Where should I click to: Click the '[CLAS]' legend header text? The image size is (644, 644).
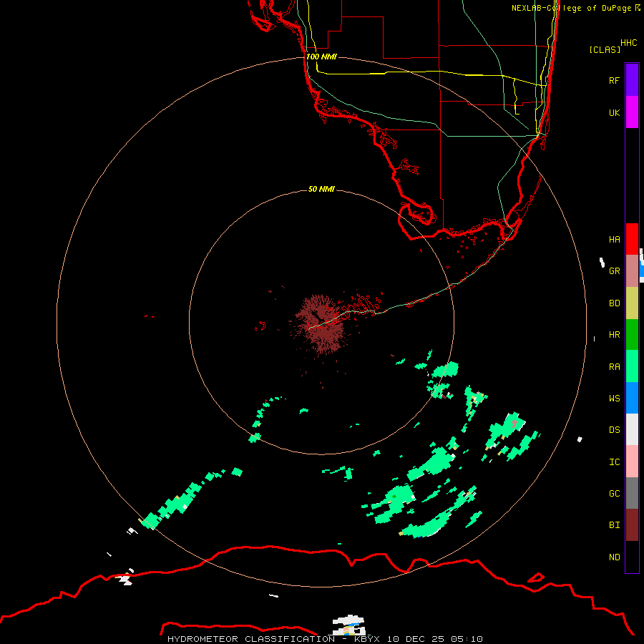click(x=605, y=50)
